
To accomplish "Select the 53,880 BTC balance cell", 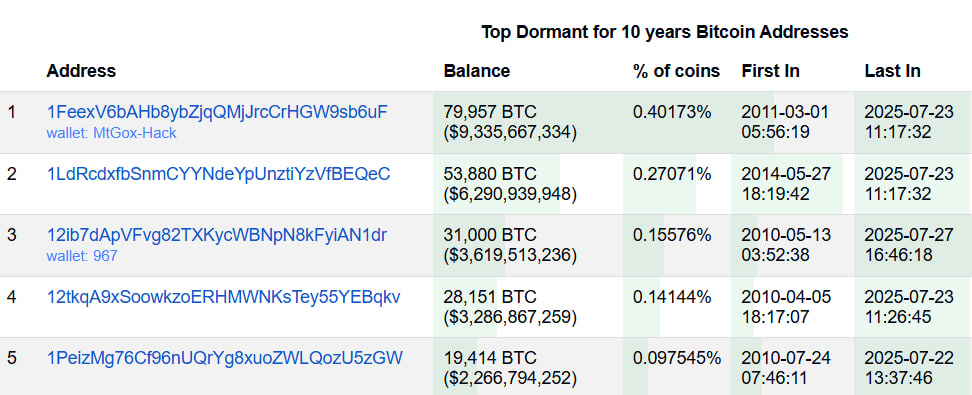I will tap(490, 174).
